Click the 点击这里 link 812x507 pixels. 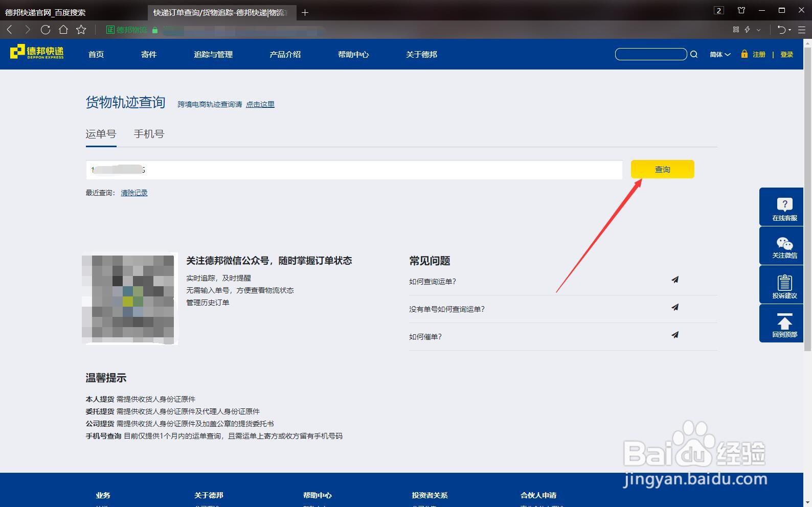pos(260,104)
